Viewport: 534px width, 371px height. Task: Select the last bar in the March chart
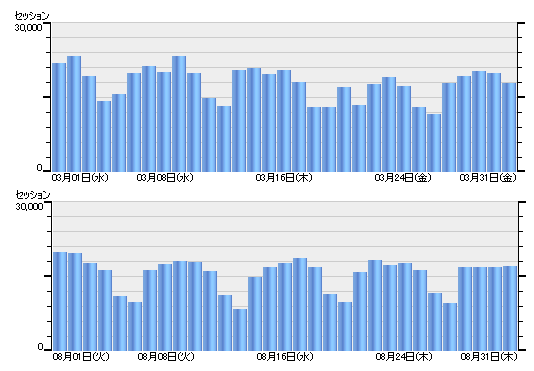click(x=509, y=127)
